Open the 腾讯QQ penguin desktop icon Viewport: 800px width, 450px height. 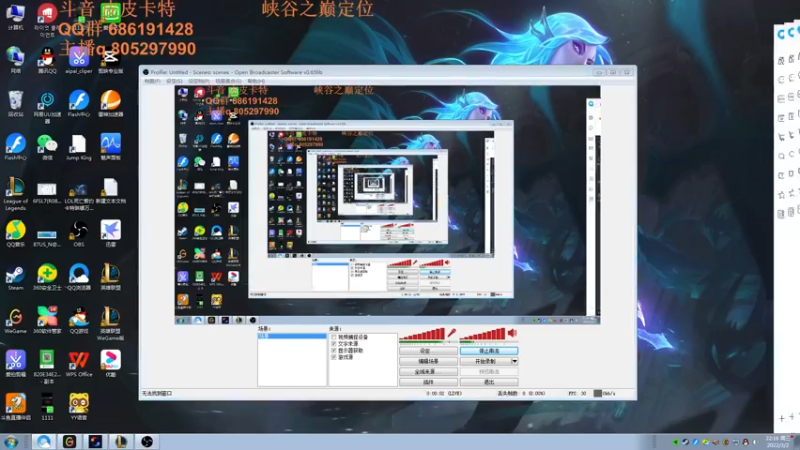pos(47,60)
